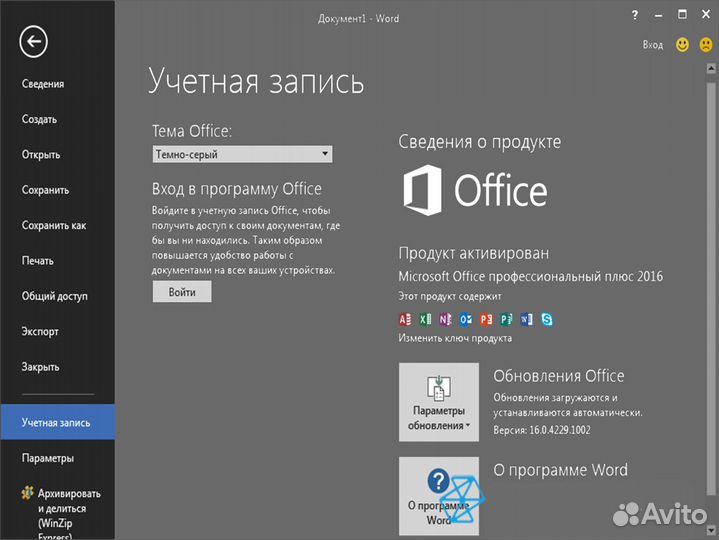Click Microsoft Office профессиональный плюс 2016 text
This screenshot has height=540, width=719.
tap(531, 276)
